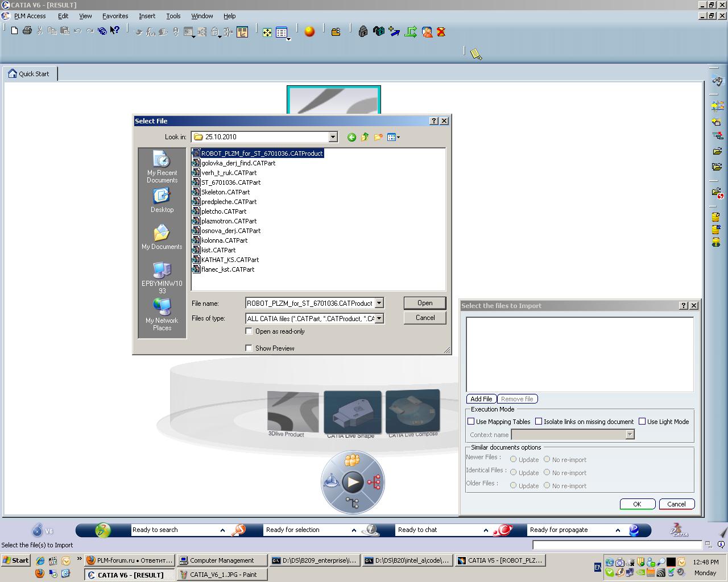Enable Use Light Mode checkbox

pos(642,422)
